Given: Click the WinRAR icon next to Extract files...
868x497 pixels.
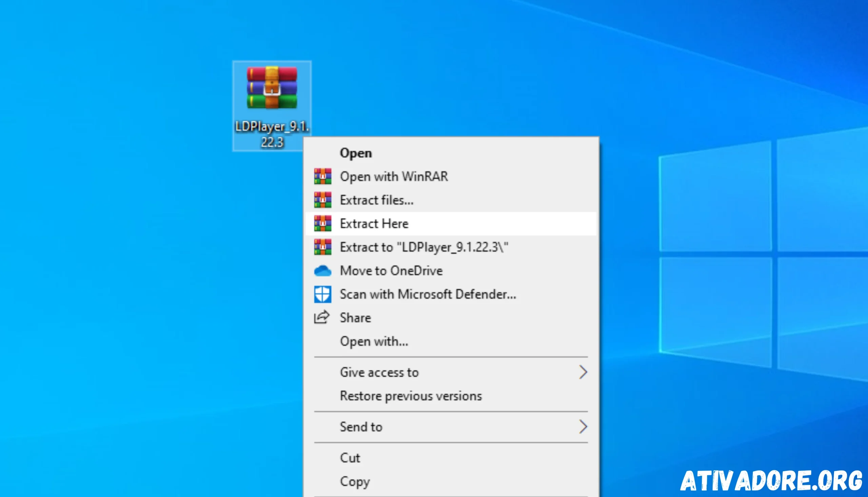Looking at the screenshot, I should [322, 200].
